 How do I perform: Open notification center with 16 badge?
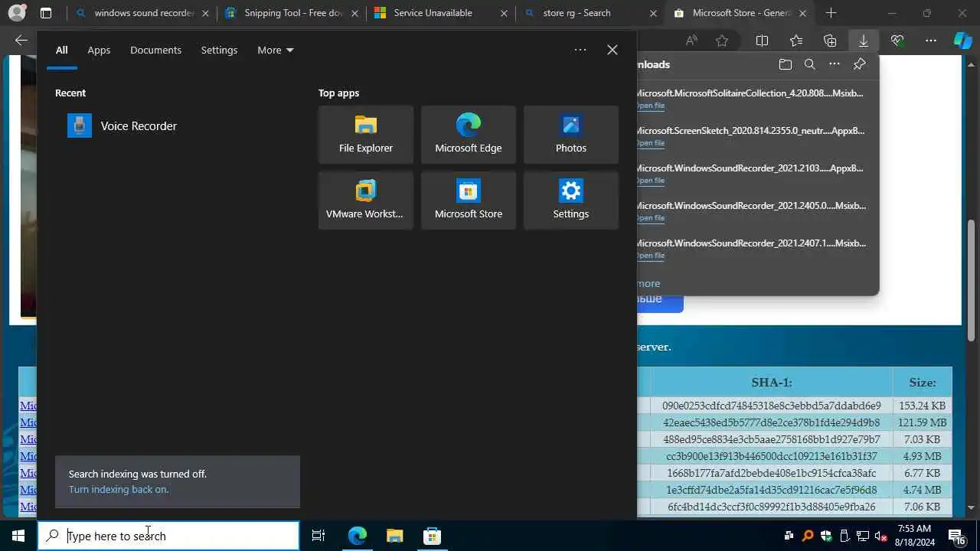[956, 536]
